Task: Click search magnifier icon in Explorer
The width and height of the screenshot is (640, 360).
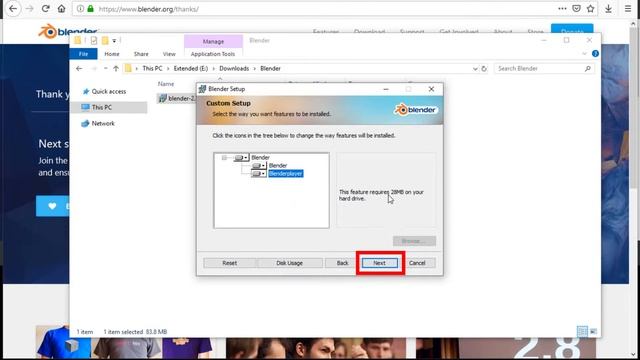Action: point(588,69)
